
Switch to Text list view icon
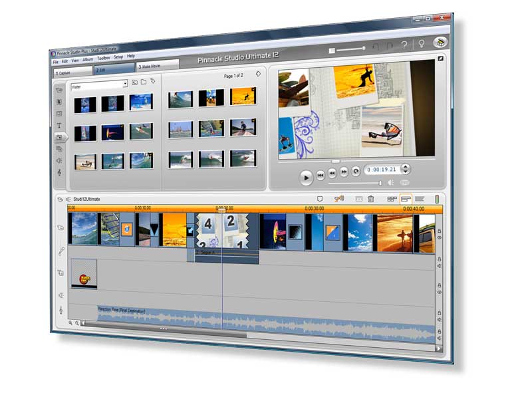pos(420,198)
